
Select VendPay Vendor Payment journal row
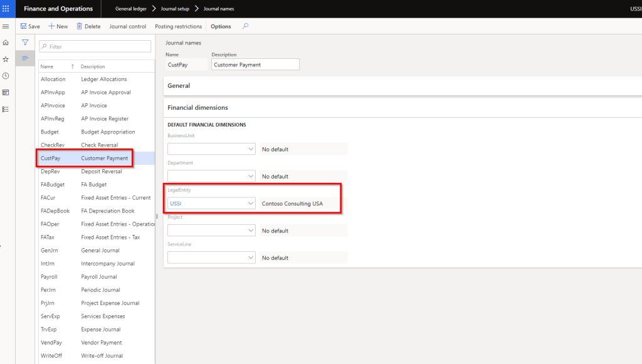[94, 343]
